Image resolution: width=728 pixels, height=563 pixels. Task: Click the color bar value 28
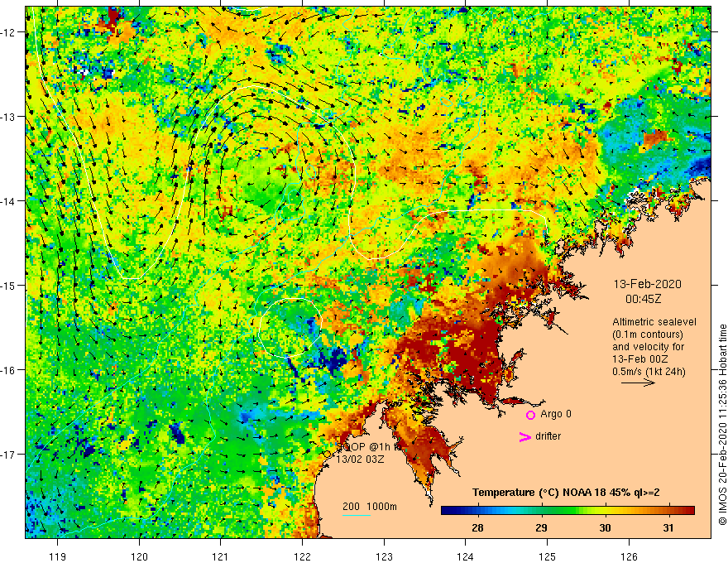pos(477,527)
